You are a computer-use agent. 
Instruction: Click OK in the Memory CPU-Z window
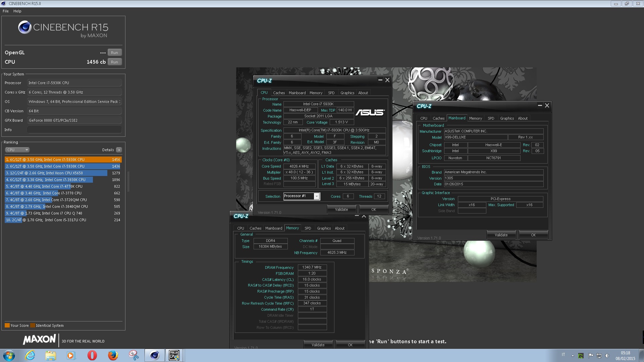350,345
